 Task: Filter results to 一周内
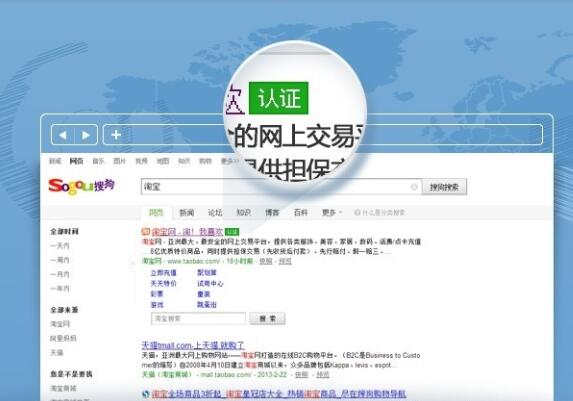coord(60,260)
